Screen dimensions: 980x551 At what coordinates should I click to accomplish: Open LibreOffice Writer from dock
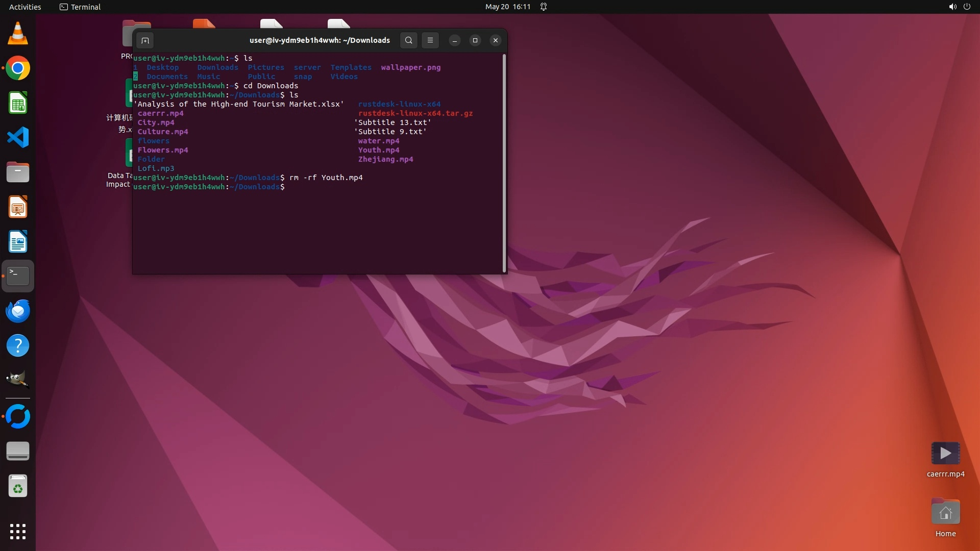point(18,242)
